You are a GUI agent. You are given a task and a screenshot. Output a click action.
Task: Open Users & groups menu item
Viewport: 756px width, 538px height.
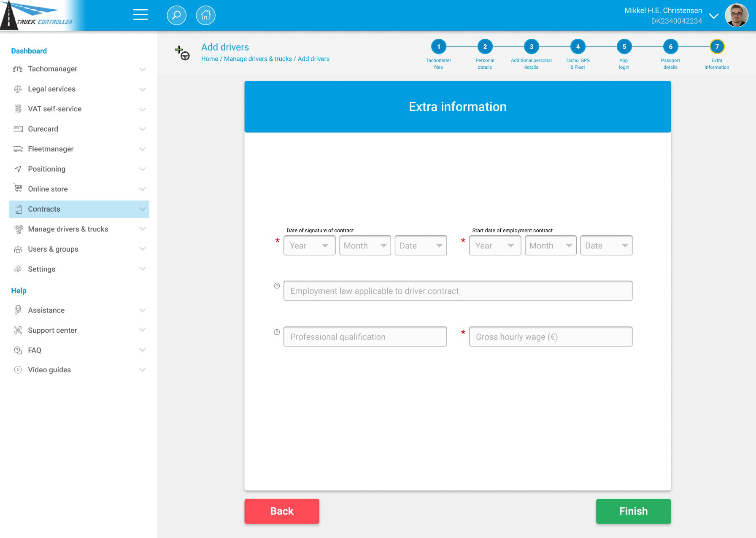pyautogui.click(x=79, y=249)
